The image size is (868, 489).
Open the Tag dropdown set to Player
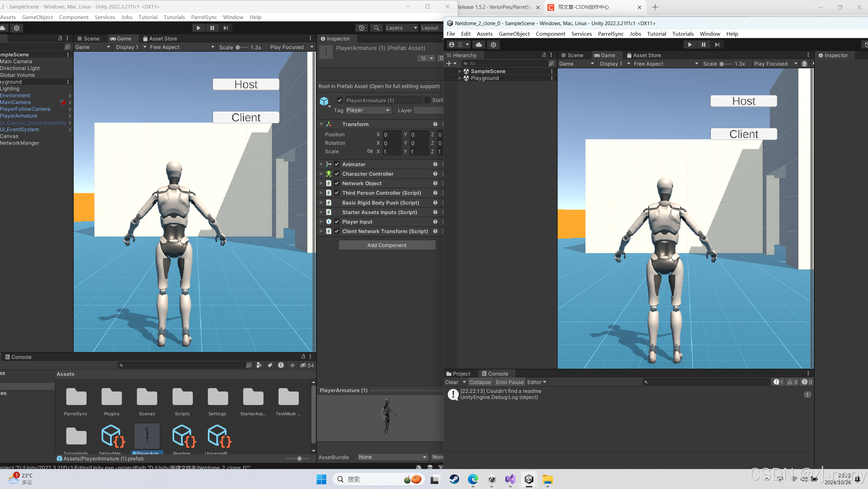[368, 110]
